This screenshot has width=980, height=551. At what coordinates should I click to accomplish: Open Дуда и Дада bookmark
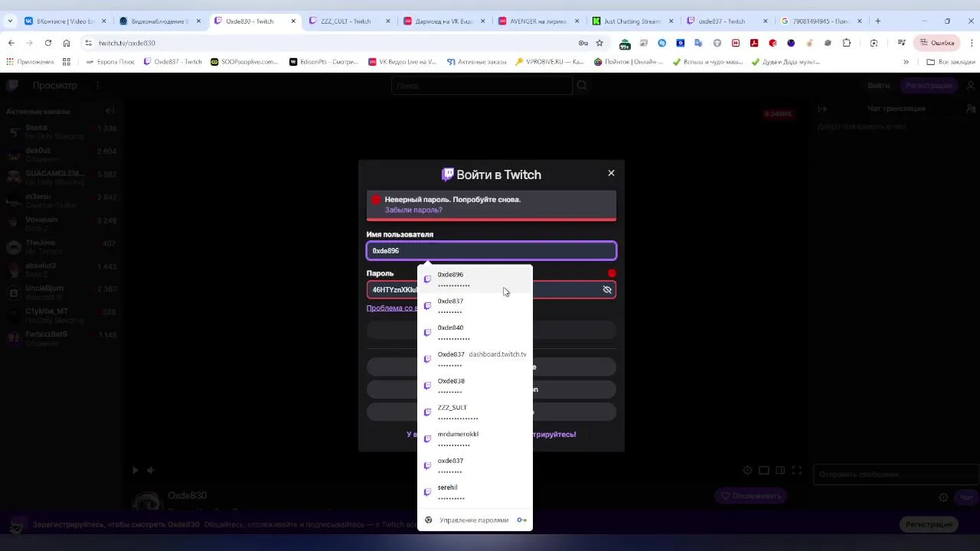point(786,61)
